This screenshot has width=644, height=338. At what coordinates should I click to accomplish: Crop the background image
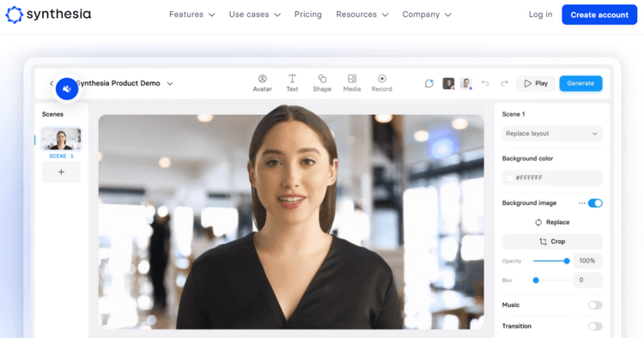[552, 242]
